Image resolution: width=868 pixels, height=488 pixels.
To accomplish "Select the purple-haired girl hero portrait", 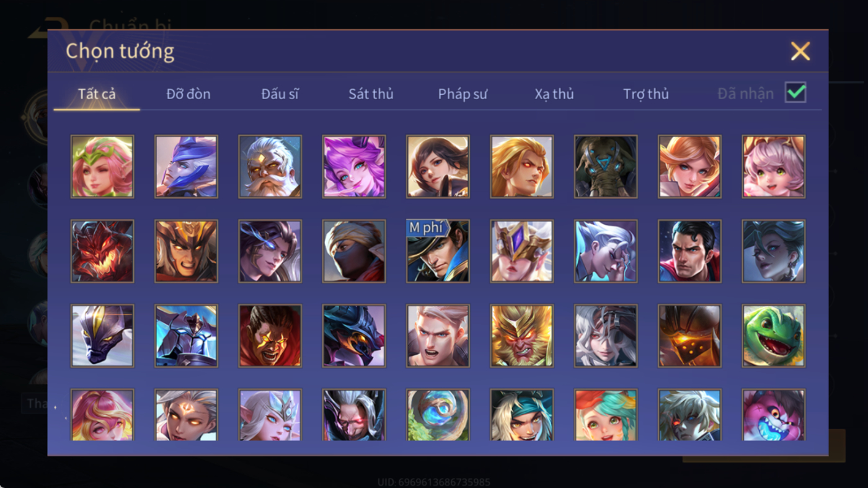I will (354, 167).
